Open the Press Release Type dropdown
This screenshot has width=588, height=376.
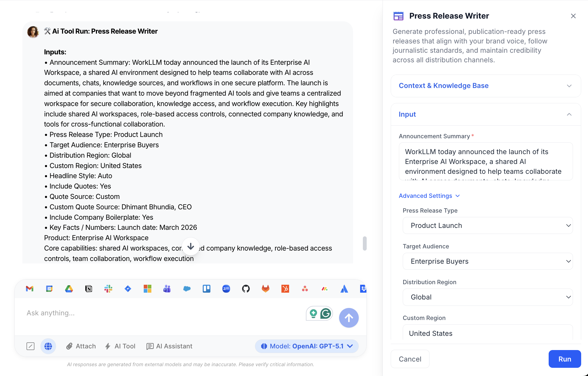pyautogui.click(x=487, y=225)
